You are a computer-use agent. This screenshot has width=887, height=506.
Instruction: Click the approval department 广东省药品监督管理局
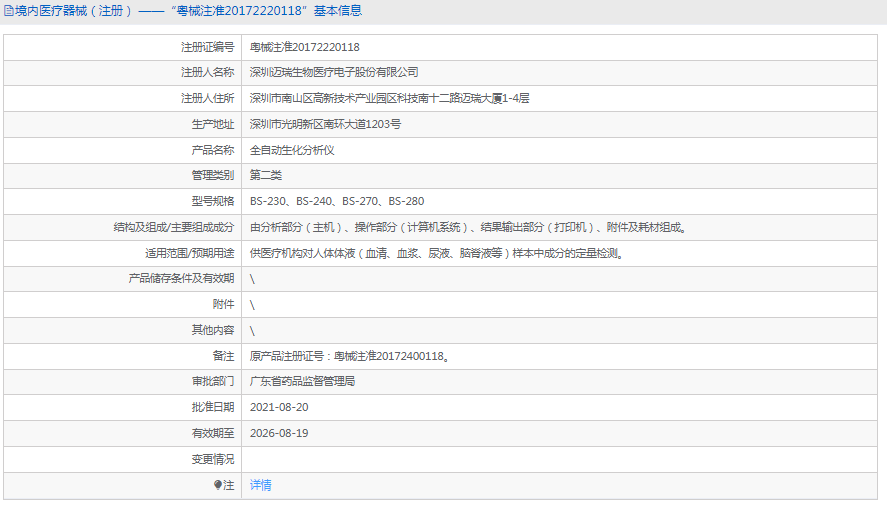pyautogui.click(x=302, y=381)
